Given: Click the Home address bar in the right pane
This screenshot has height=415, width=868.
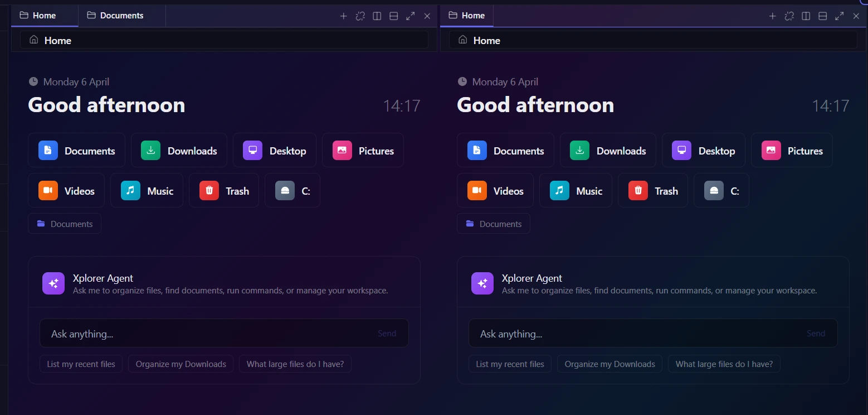Looking at the screenshot, I should tap(653, 40).
